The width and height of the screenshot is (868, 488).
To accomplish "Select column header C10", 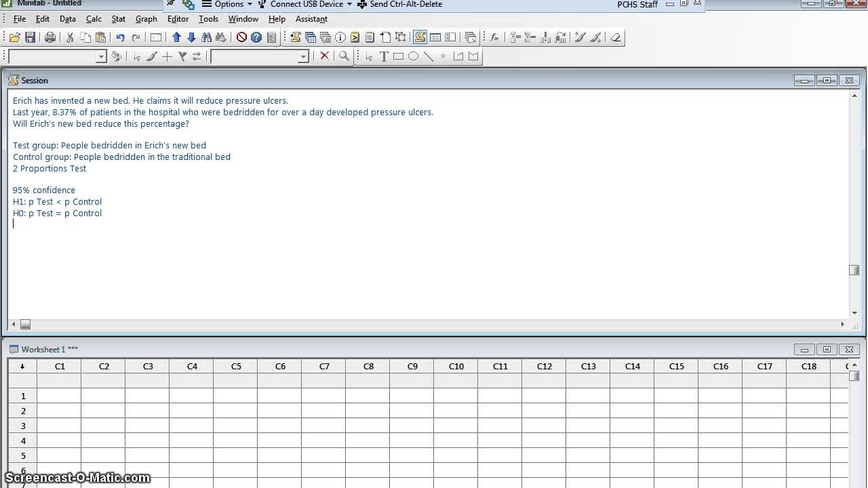I will (456, 367).
